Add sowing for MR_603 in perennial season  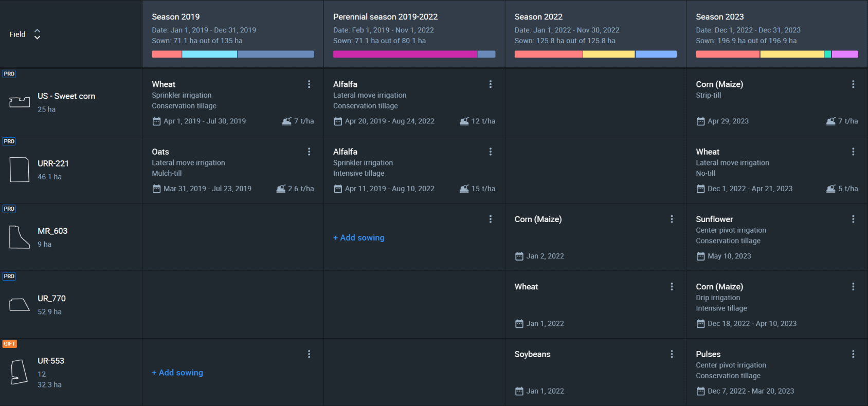coord(359,237)
